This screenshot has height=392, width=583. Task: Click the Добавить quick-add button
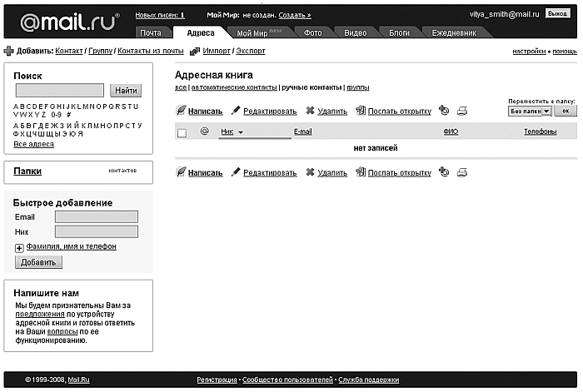point(38,262)
